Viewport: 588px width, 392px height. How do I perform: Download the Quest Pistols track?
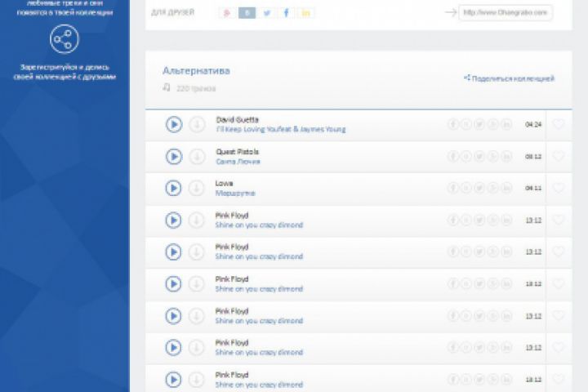(197, 157)
